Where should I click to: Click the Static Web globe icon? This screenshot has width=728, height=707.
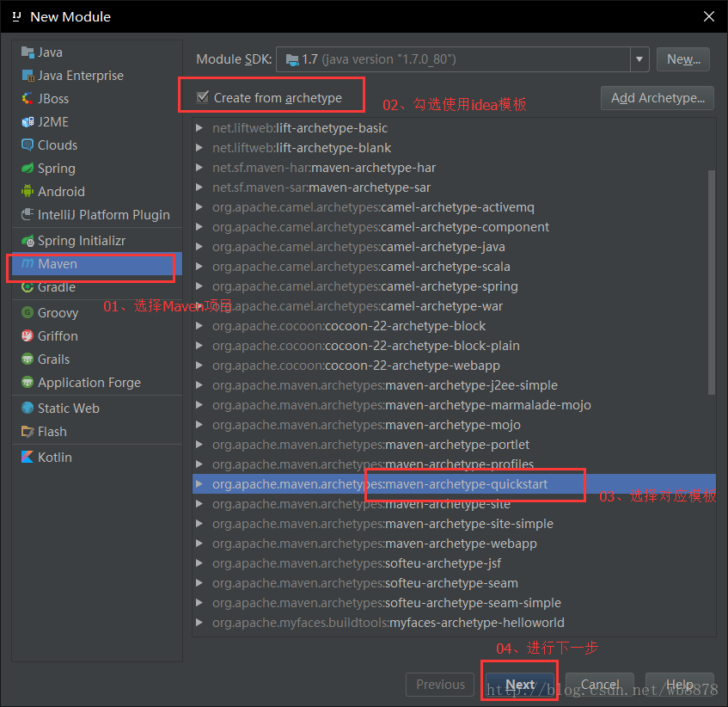(x=28, y=408)
